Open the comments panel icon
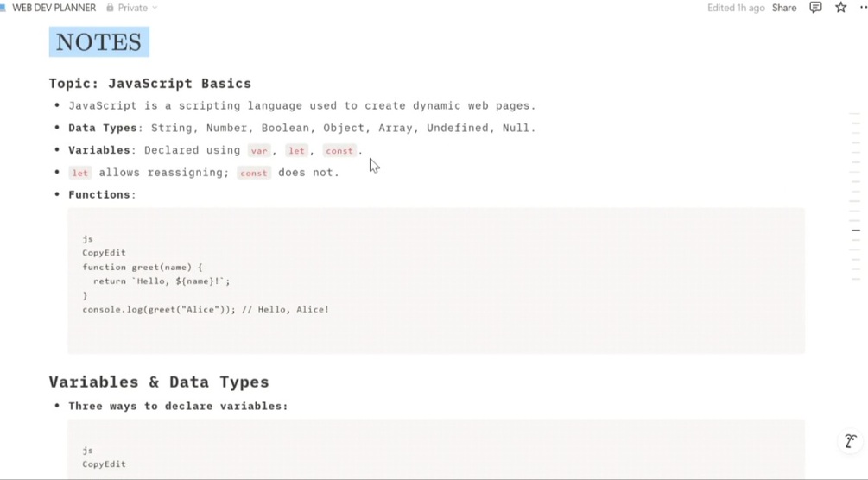 point(815,8)
